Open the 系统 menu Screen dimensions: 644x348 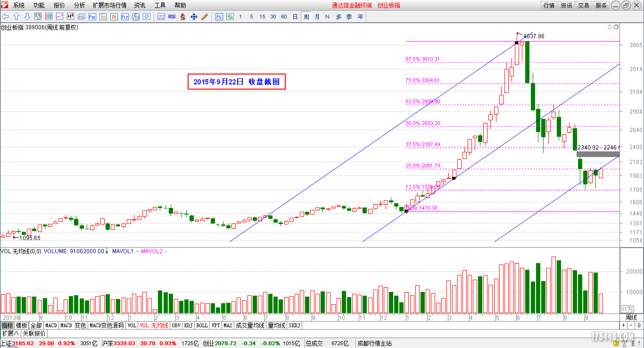[19, 5]
